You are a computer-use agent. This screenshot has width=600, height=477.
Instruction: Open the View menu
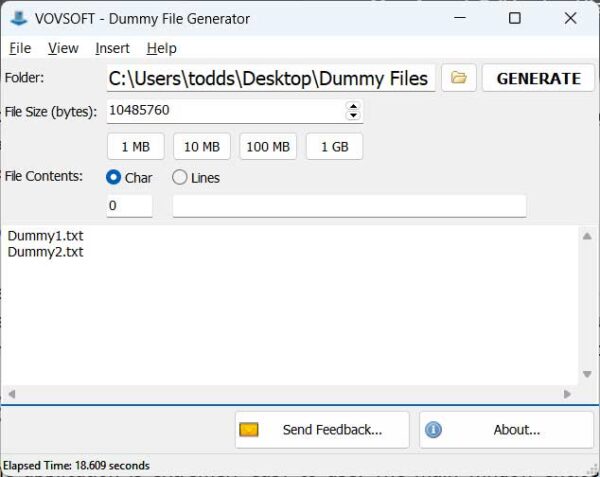point(63,48)
